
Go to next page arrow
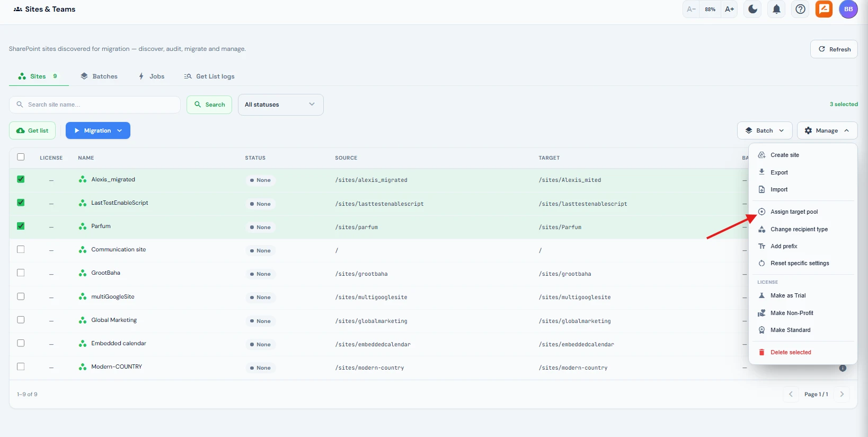[842, 394]
